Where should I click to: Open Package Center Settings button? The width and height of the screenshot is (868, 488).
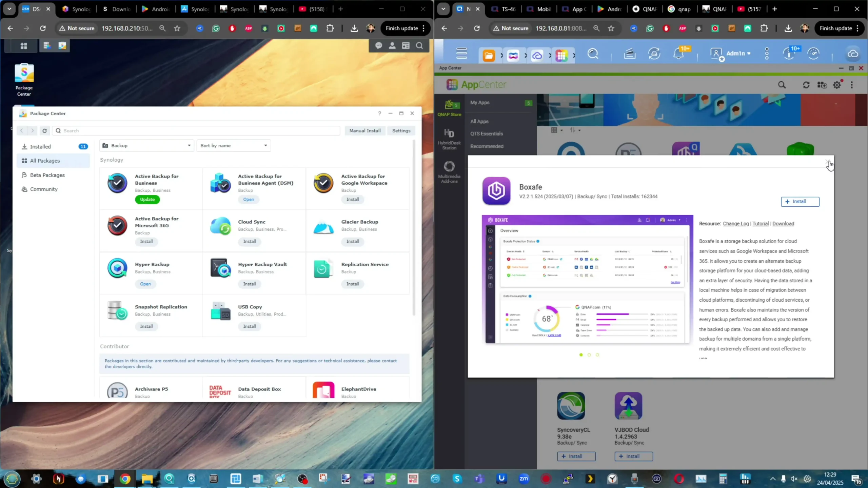pyautogui.click(x=401, y=131)
